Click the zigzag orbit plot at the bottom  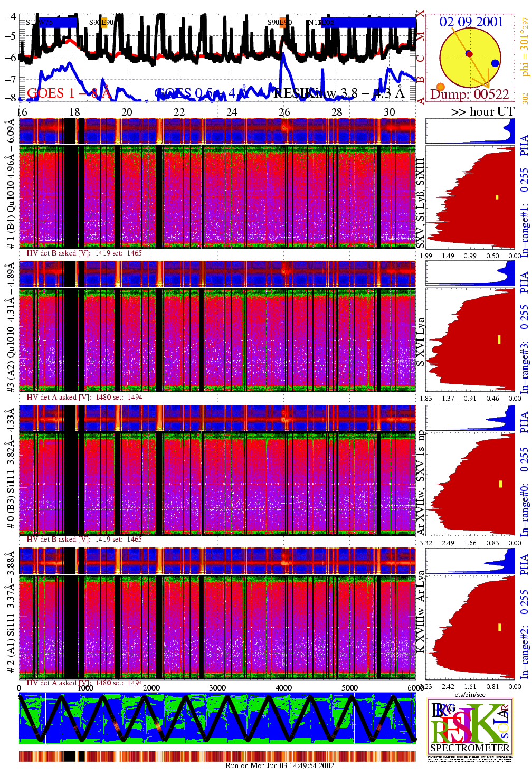(x=216, y=719)
